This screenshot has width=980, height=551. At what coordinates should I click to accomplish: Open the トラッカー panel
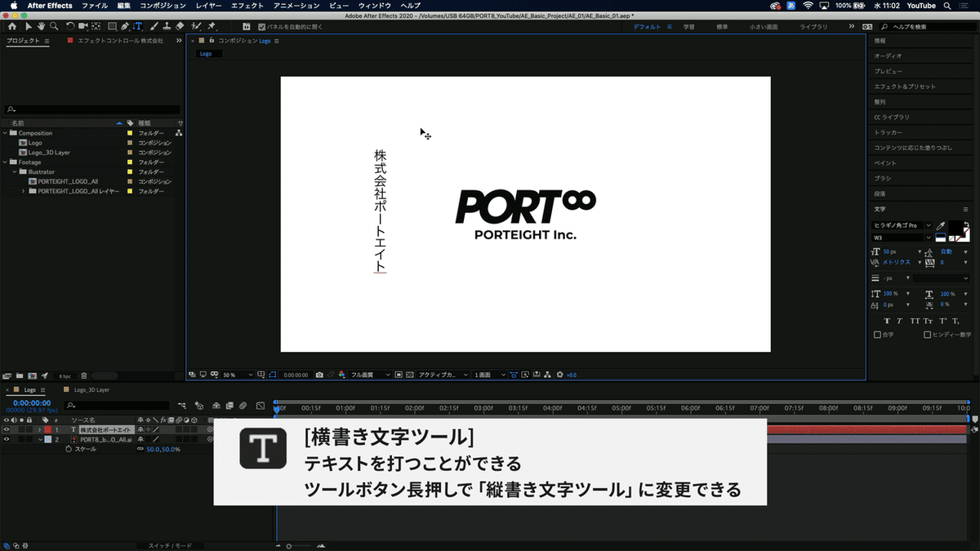(x=889, y=132)
